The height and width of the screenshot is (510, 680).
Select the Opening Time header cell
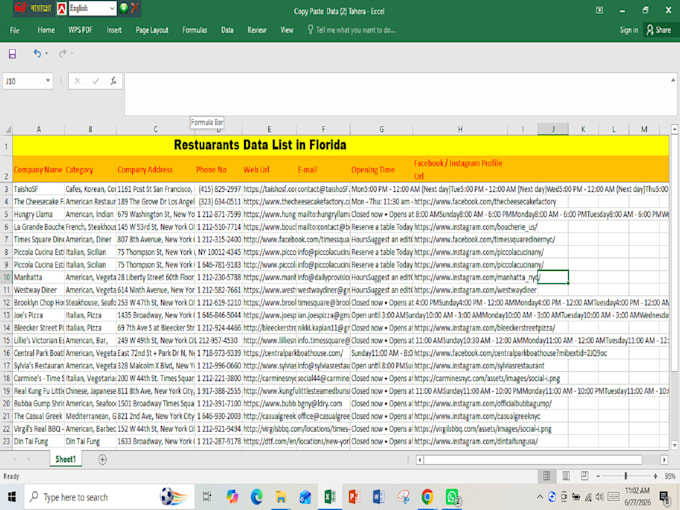[381, 169]
